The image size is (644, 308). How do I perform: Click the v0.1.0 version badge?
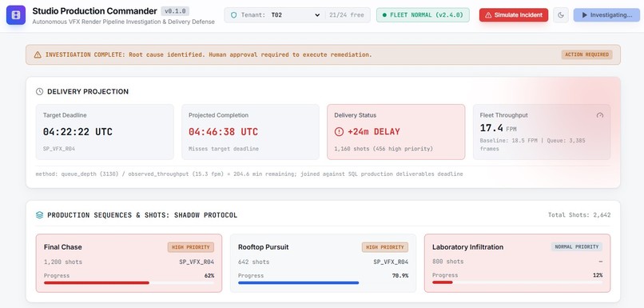pos(175,11)
